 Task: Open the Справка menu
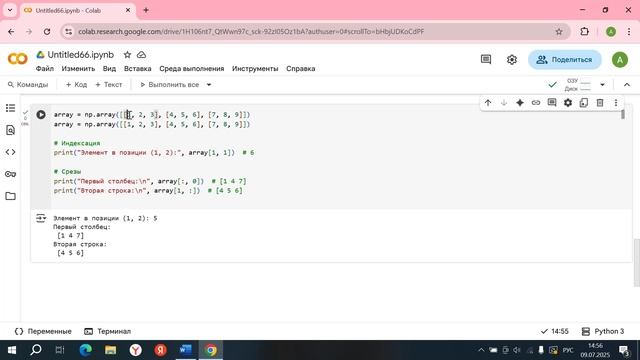point(300,69)
